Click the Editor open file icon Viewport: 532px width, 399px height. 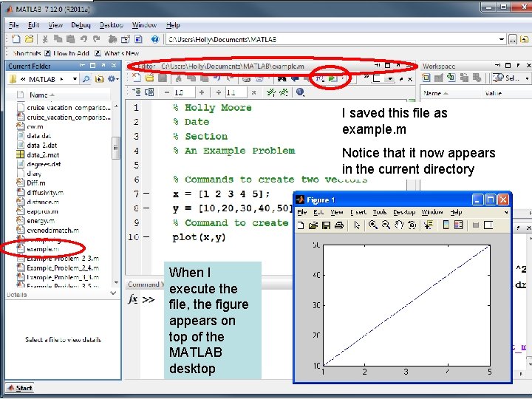click(149, 78)
